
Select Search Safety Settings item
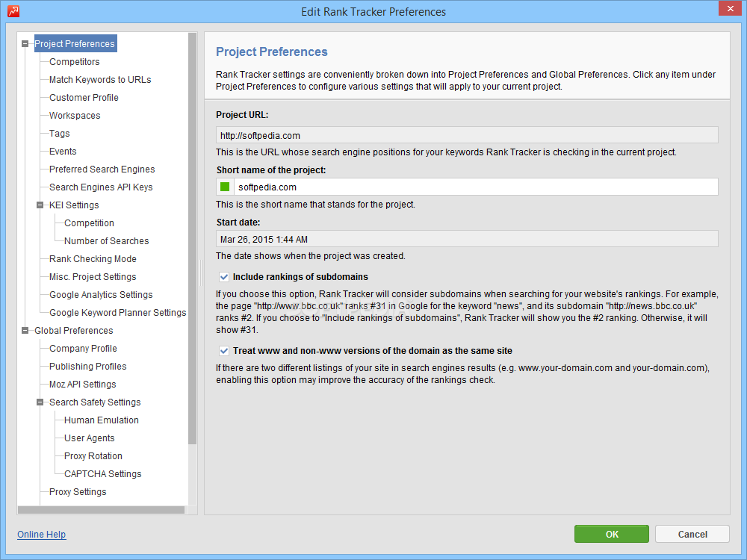[95, 402]
